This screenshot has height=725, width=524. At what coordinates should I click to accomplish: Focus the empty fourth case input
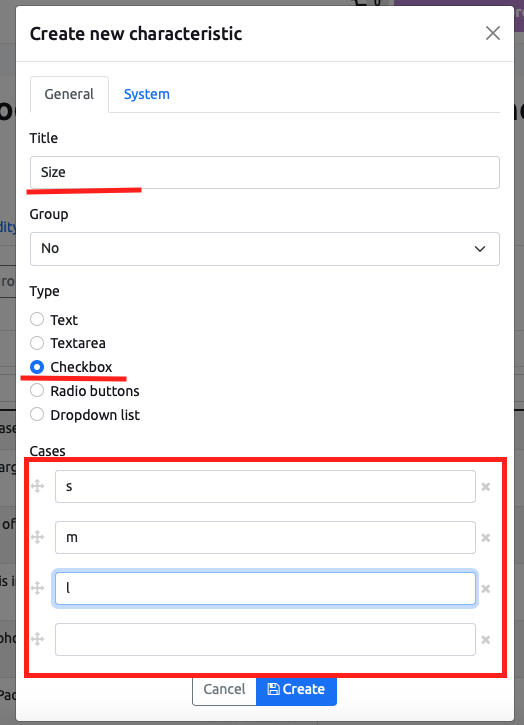tap(265, 639)
